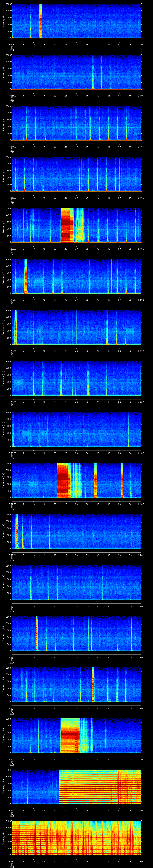Click the 27:00 end time label
The height and width of the screenshot is (868, 153).
coord(141,249)
